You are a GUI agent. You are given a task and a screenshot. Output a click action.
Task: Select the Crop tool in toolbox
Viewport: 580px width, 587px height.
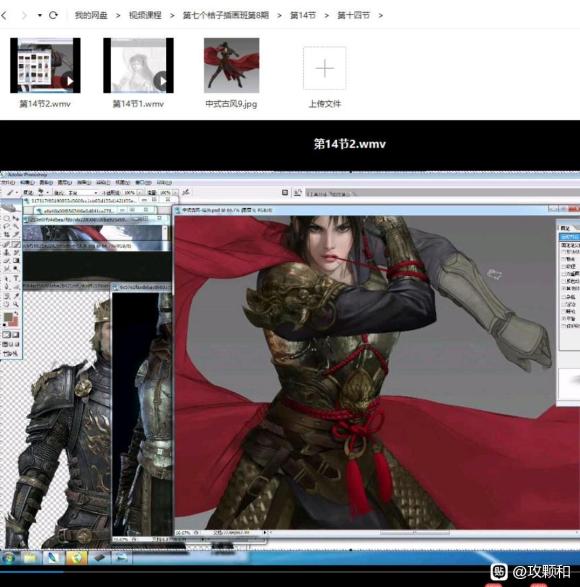pos(7,235)
